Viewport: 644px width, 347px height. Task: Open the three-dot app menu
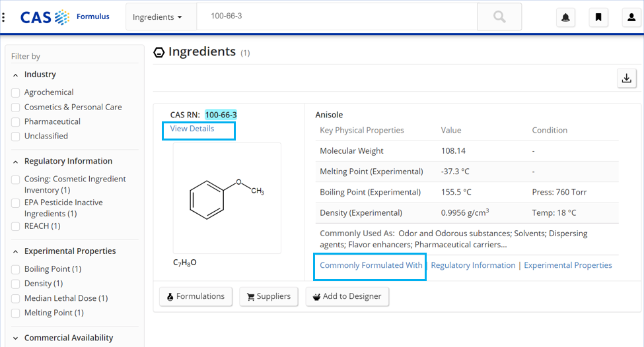(x=4, y=16)
